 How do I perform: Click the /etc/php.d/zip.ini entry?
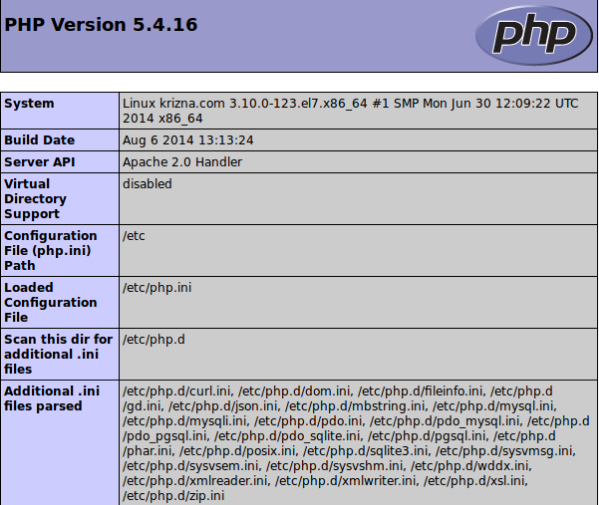click(x=173, y=495)
